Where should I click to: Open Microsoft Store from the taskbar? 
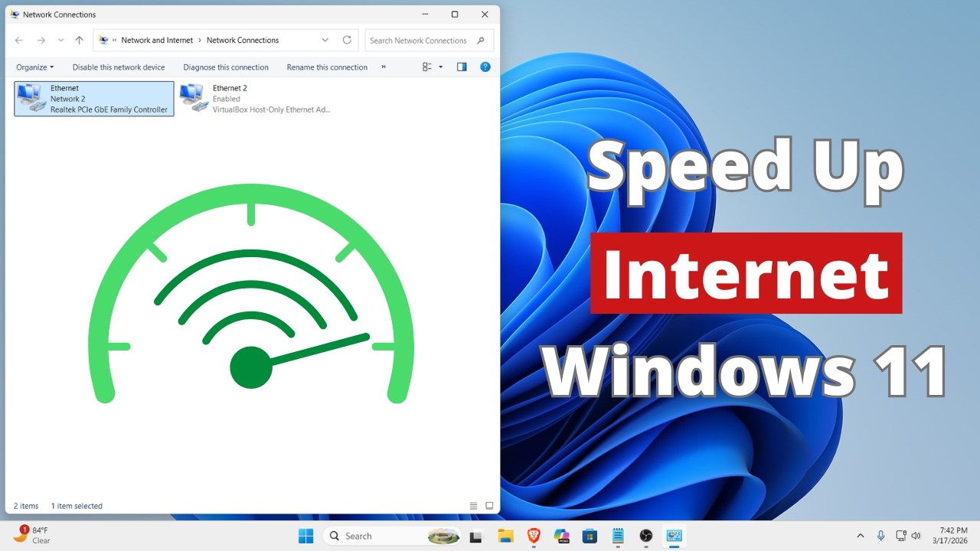590,536
